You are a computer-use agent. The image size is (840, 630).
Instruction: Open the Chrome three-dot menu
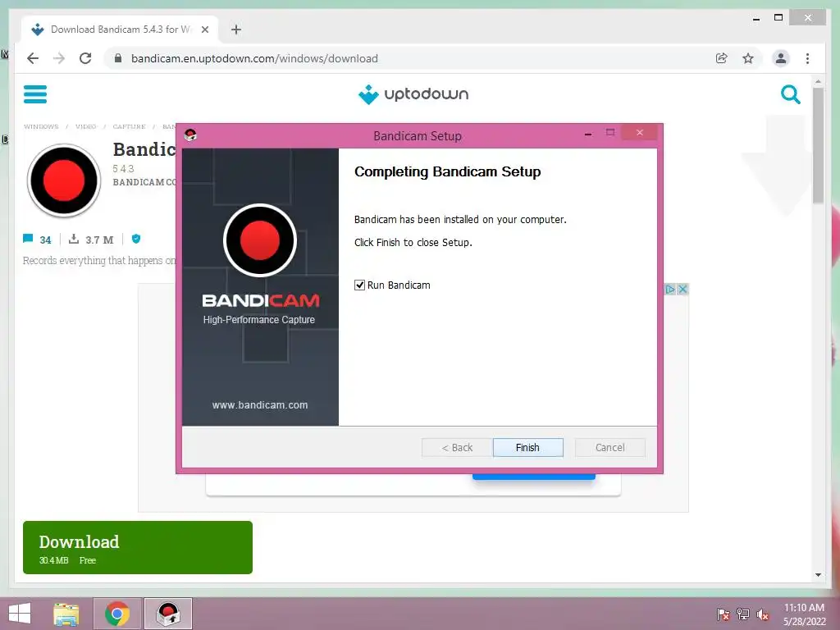click(x=807, y=58)
